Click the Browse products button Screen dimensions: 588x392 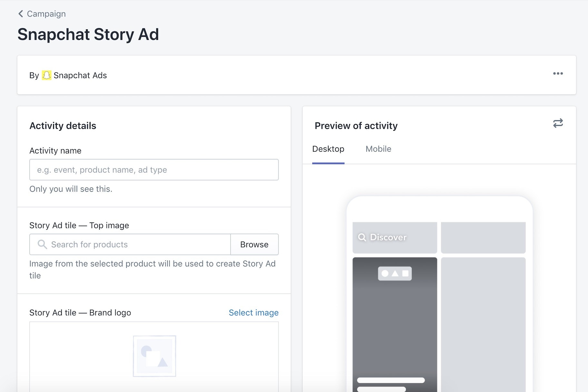pos(254,244)
